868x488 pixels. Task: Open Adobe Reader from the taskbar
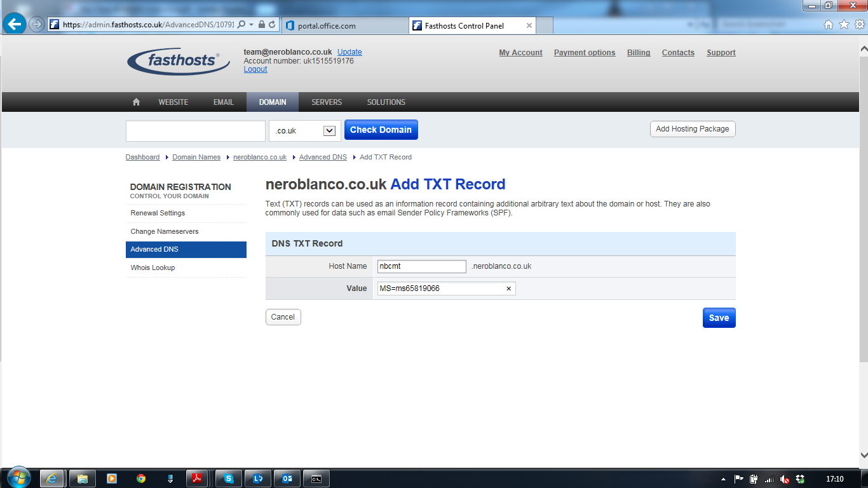(x=197, y=478)
